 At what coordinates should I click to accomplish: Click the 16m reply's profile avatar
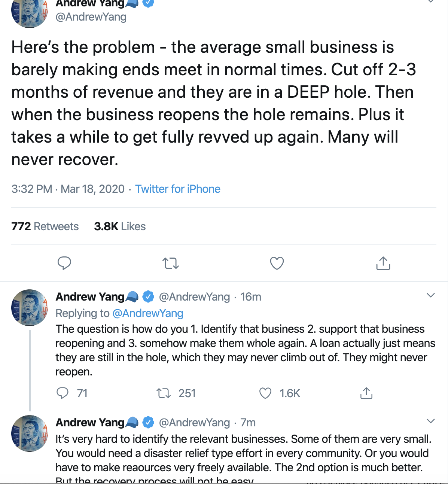point(30,307)
